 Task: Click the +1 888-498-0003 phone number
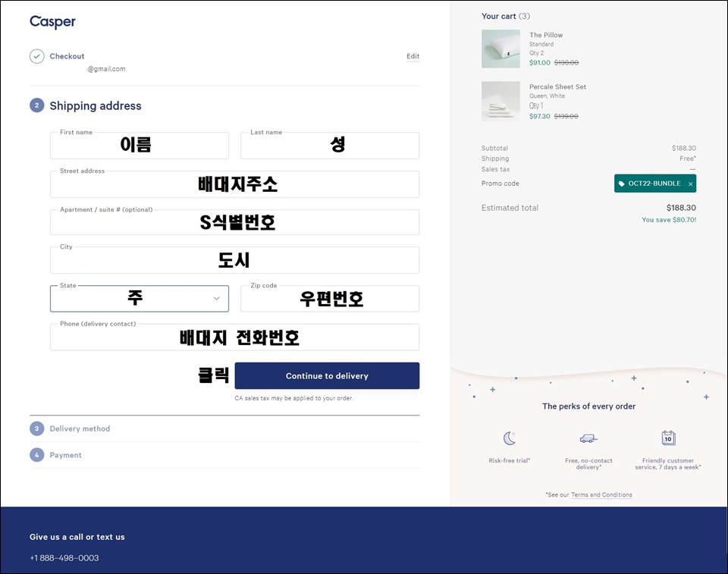pyautogui.click(x=64, y=558)
